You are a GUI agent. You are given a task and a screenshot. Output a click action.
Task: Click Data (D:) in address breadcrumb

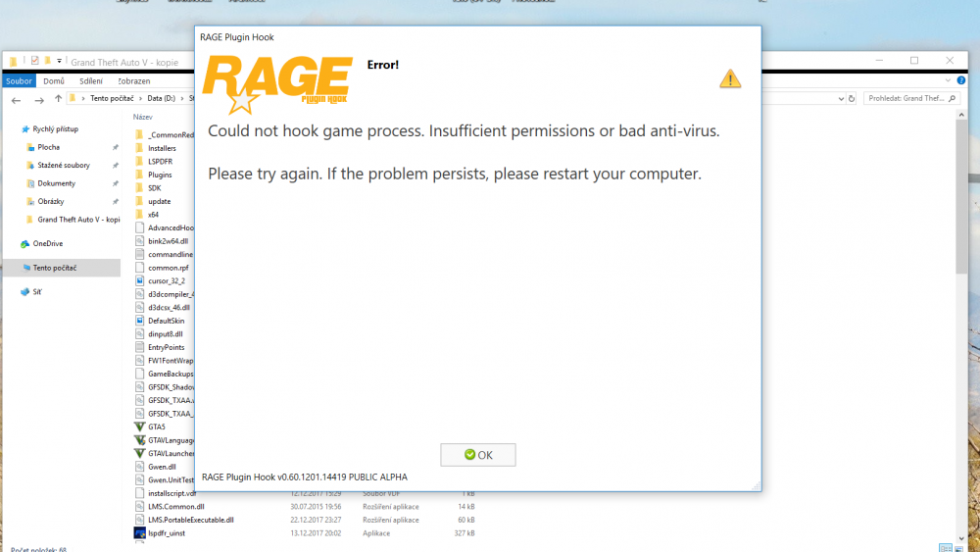[x=162, y=98]
